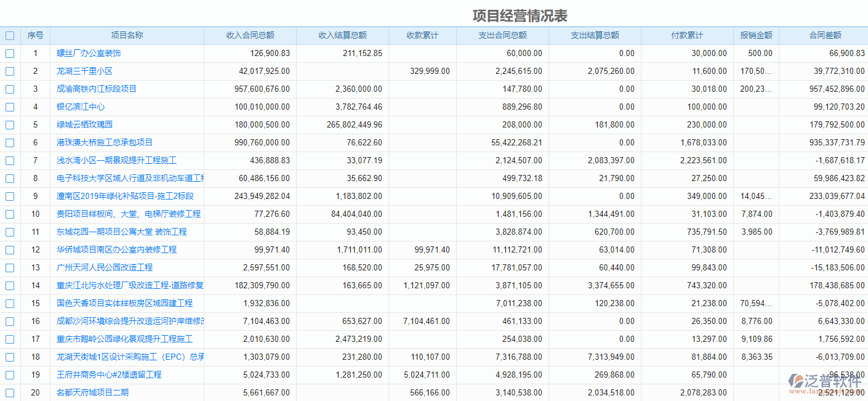Viewport: 868px width, 401px height.
Task: Check the checkbox for 广州天河人民公园改造工程
Action: [10, 267]
